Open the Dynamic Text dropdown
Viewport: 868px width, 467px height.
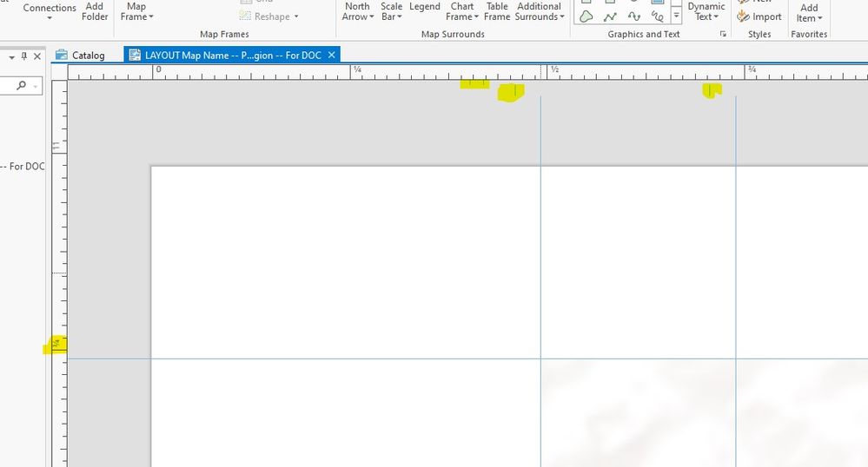[x=706, y=11]
